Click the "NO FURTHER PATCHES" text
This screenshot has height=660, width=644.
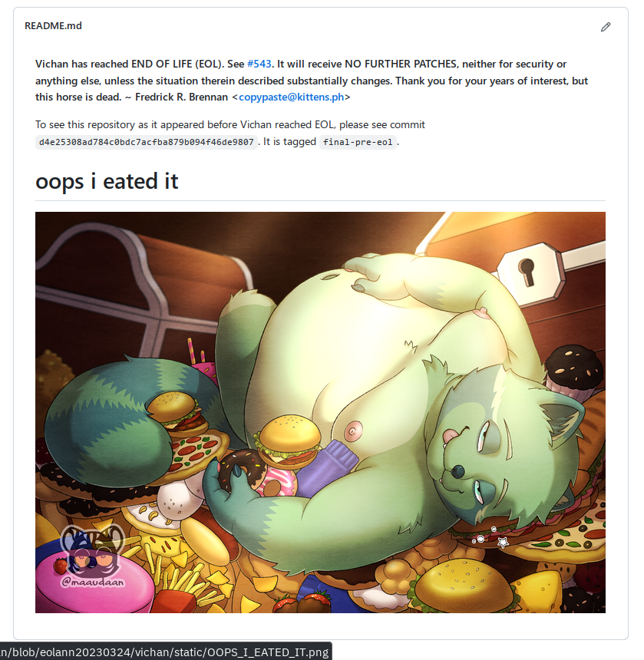click(400, 64)
